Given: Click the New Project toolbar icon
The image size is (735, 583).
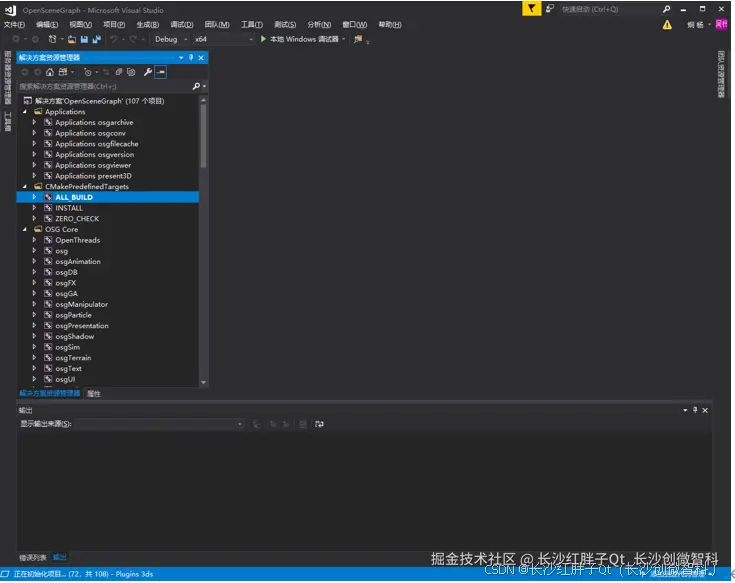Looking at the screenshot, I should (x=52, y=39).
